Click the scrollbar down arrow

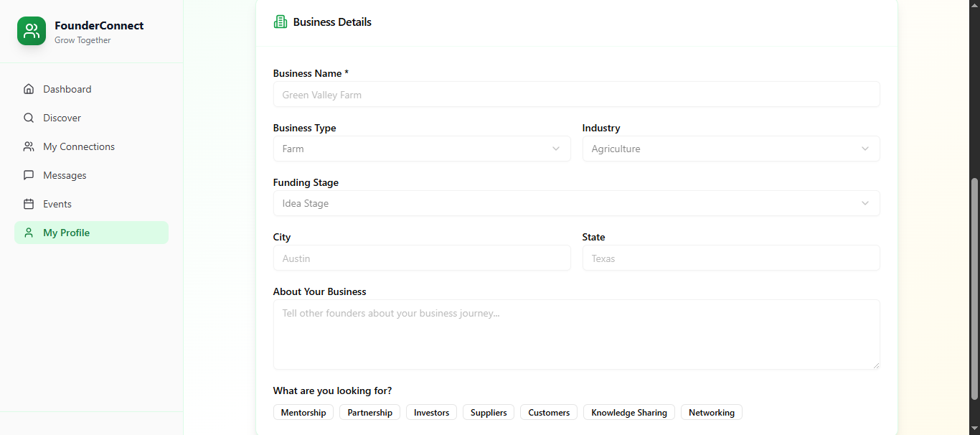tap(974, 429)
